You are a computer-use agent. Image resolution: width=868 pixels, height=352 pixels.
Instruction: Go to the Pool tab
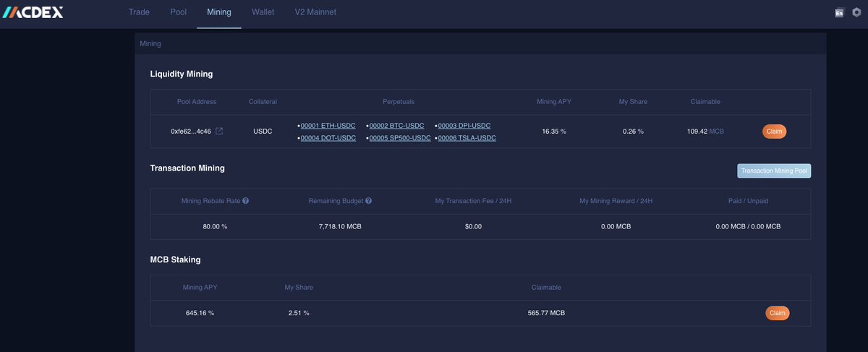(178, 12)
